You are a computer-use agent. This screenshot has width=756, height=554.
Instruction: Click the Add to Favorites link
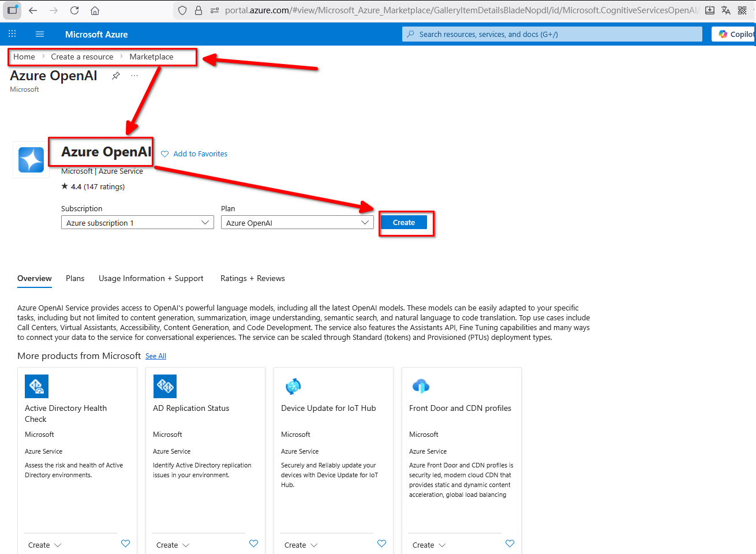200,154
